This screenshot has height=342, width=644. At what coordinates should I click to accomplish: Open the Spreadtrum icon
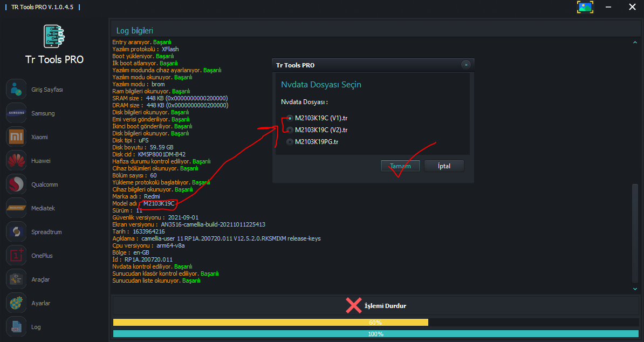[16, 231]
